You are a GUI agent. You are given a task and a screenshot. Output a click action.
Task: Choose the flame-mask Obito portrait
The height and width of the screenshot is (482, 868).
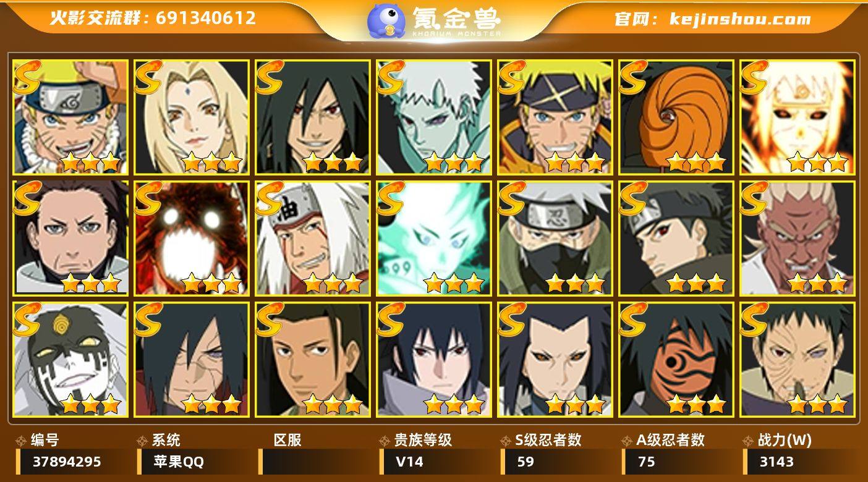point(676,359)
